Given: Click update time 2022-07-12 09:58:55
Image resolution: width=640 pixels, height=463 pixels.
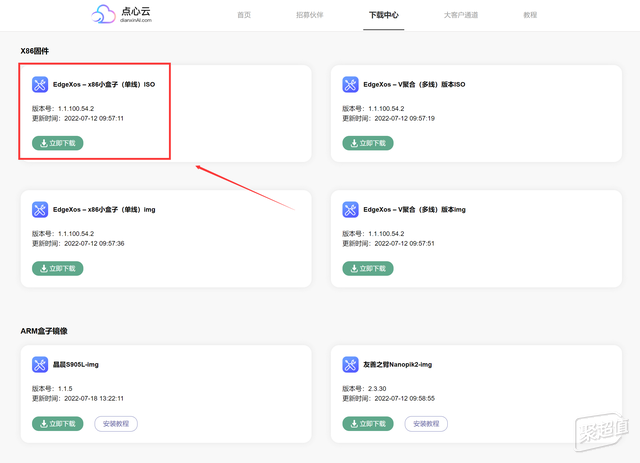Looking at the screenshot, I should [404, 398].
